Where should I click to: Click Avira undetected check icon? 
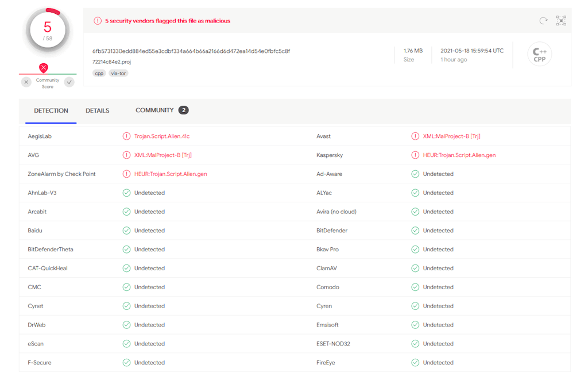415,212
